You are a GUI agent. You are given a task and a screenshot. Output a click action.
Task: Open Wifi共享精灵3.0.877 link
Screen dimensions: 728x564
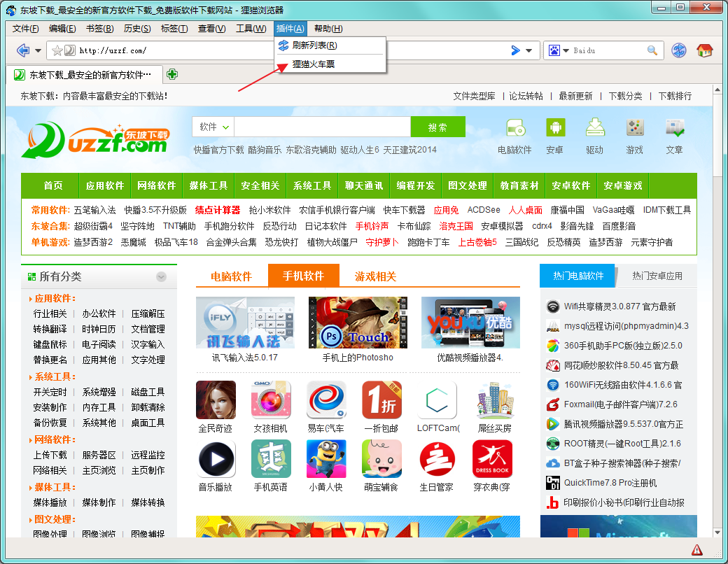(x=619, y=306)
